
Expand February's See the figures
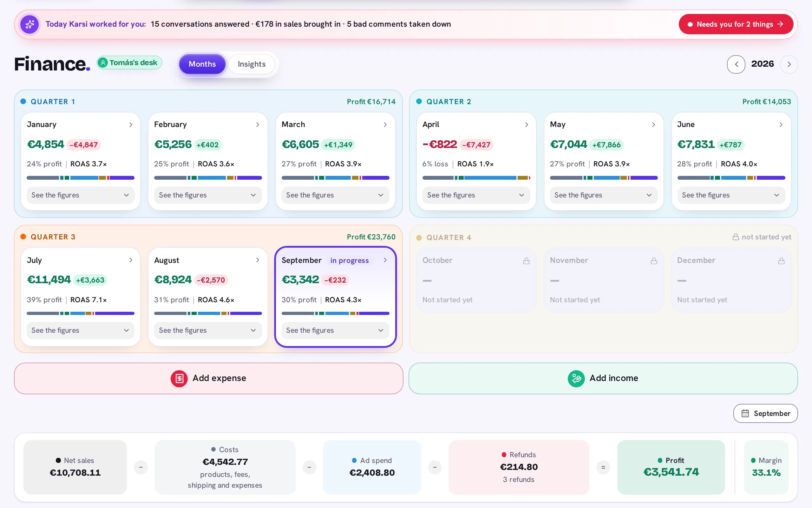pos(208,195)
